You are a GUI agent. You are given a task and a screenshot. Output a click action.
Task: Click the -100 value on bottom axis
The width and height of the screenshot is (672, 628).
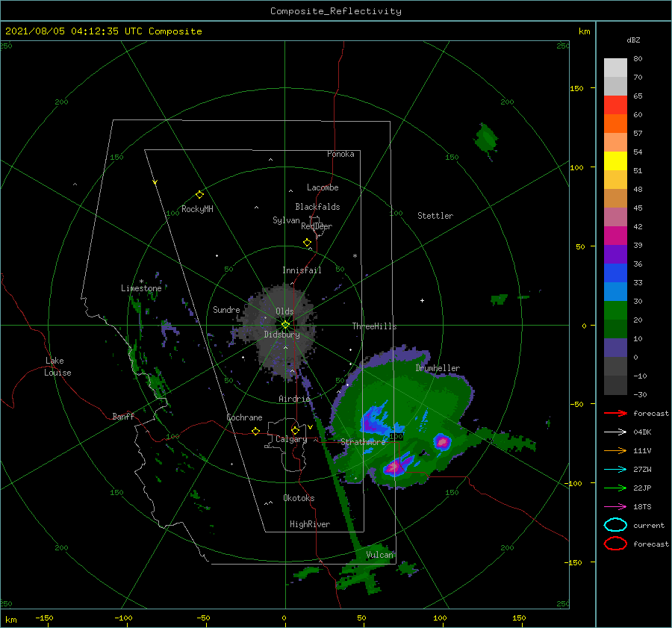tap(123, 618)
